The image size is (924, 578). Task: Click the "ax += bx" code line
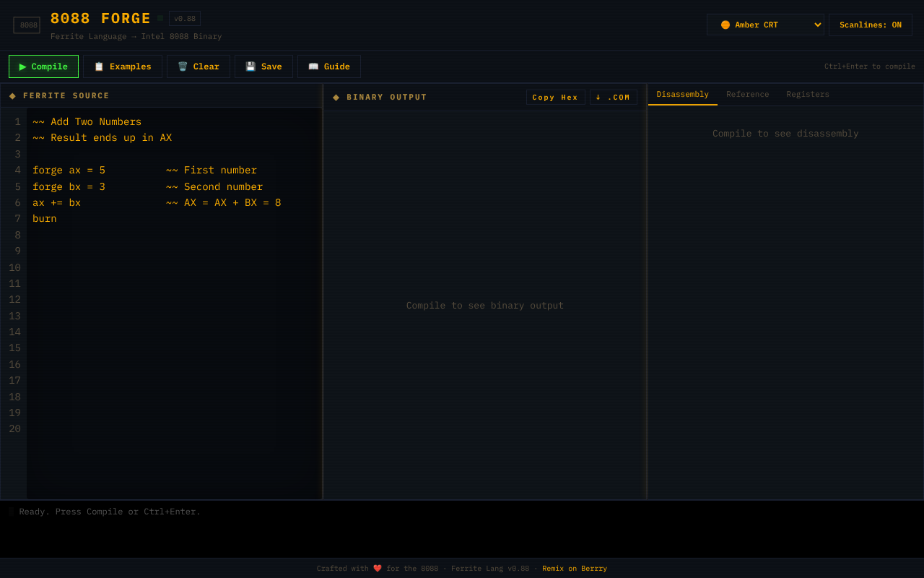point(57,203)
